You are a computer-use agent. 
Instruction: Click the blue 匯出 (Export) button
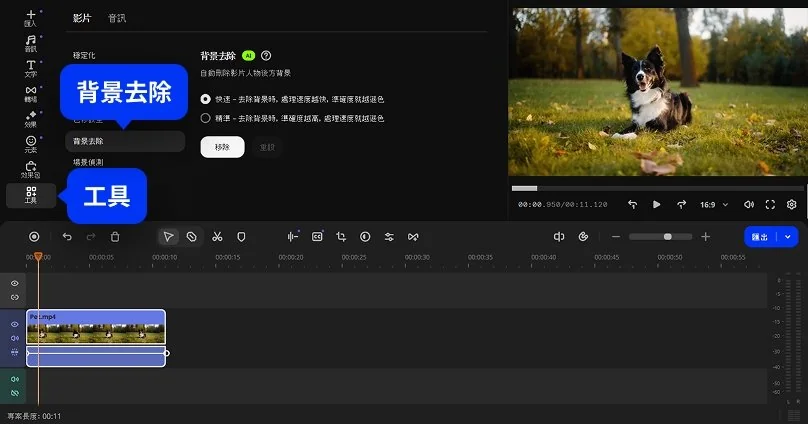coord(761,237)
